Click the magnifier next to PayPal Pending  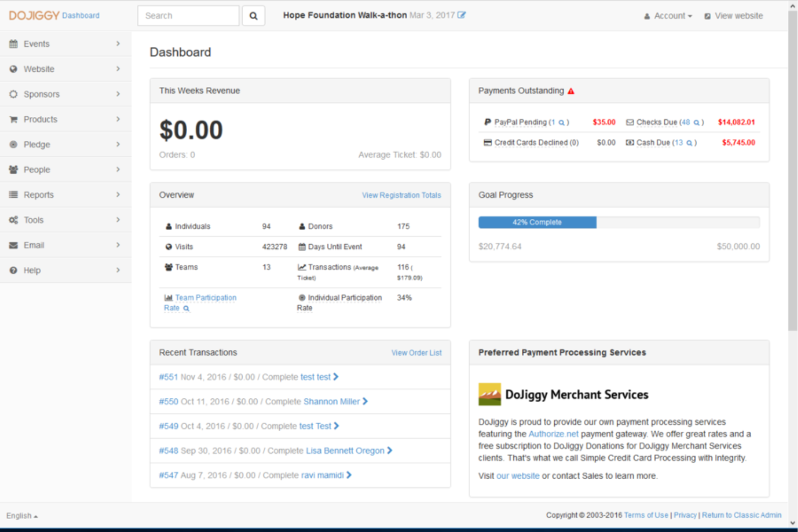562,122
